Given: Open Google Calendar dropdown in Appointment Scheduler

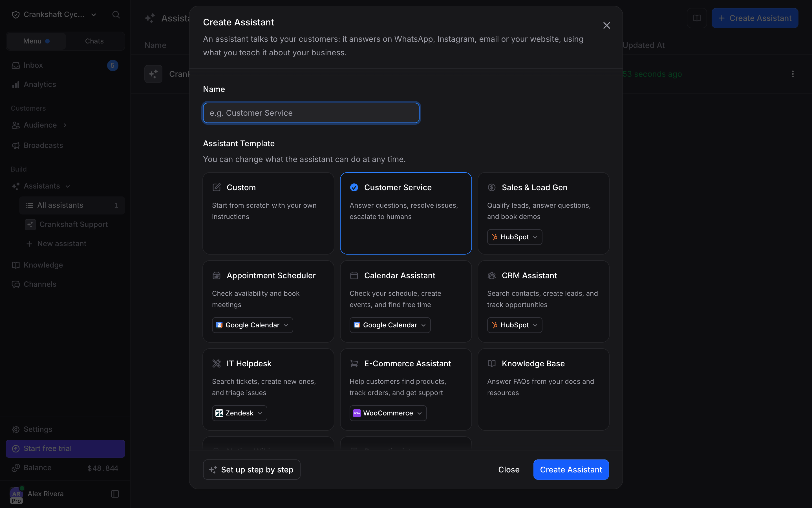Looking at the screenshot, I should 252,325.
